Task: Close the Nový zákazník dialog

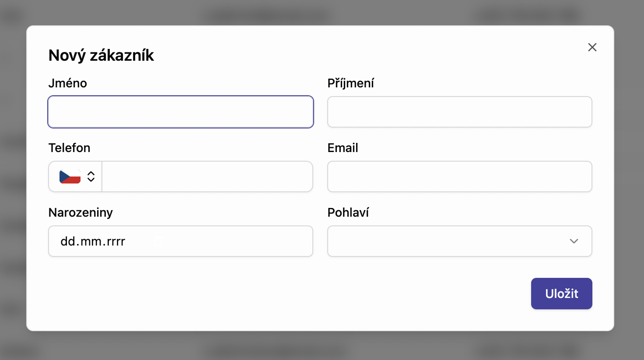Action: click(592, 47)
